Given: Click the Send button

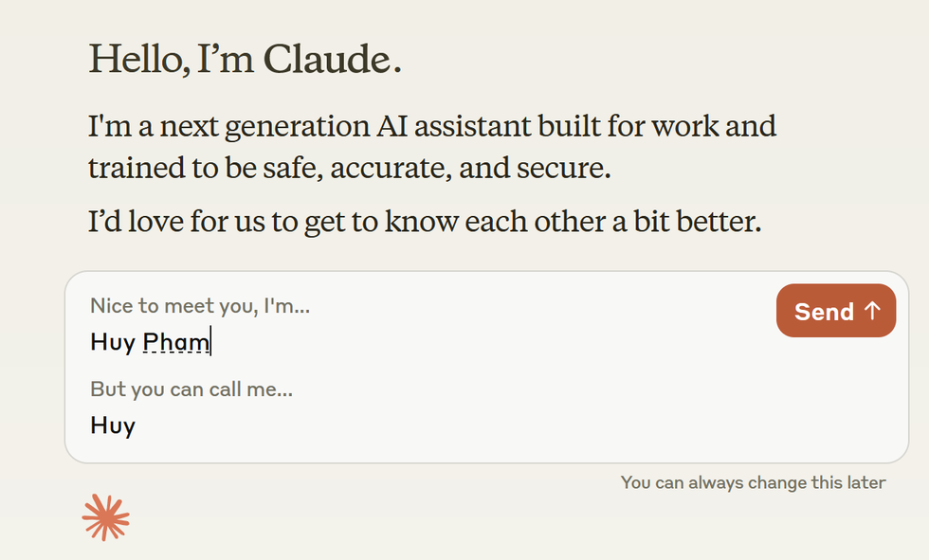Looking at the screenshot, I should pyautogui.click(x=835, y=311).
